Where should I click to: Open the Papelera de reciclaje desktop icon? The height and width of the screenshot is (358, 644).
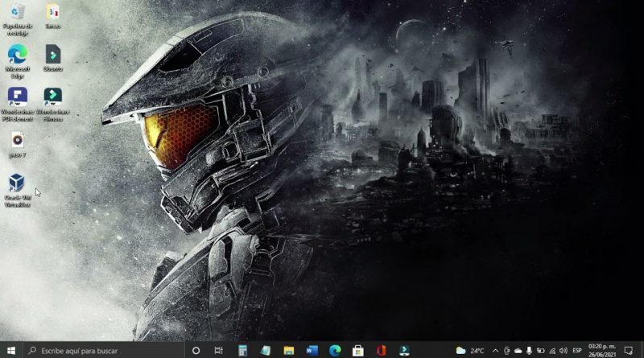(x=17, y=19)
